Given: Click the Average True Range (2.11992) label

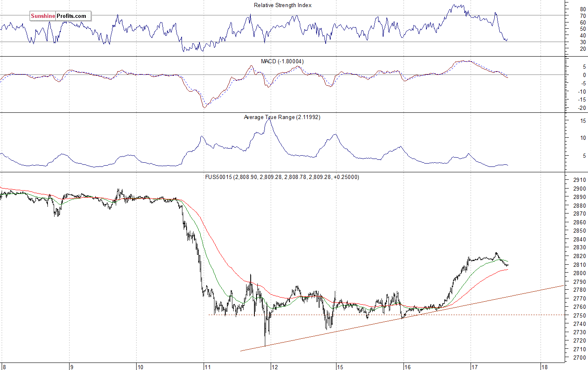Looking at the screenshot, I should [x=282, y=117].
